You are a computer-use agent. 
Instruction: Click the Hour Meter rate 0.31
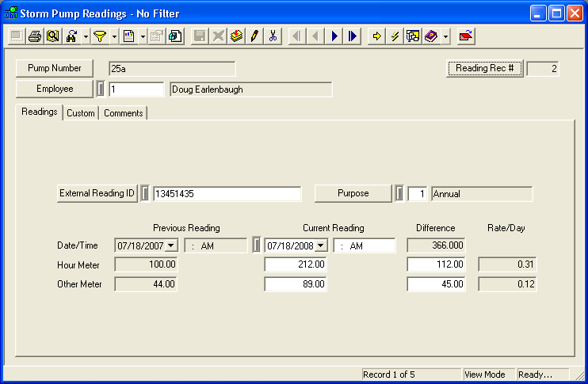(x=507, y=264)
